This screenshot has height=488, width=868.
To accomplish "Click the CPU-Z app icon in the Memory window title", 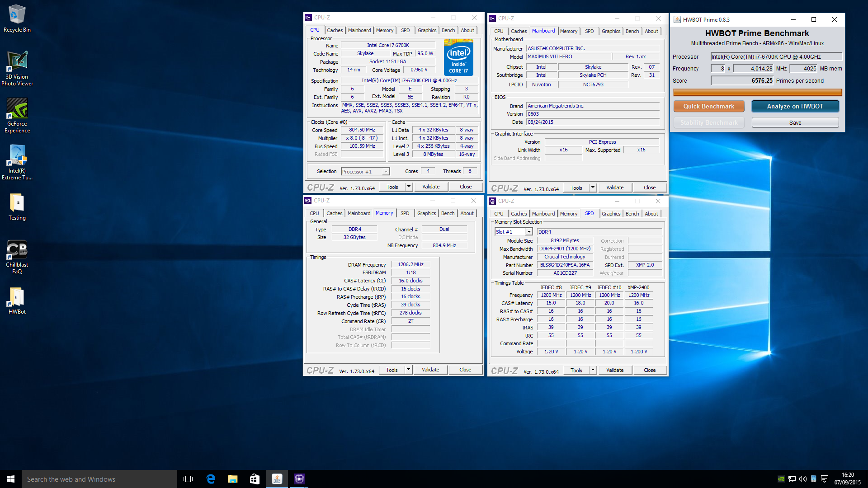I will click(308, 201).
